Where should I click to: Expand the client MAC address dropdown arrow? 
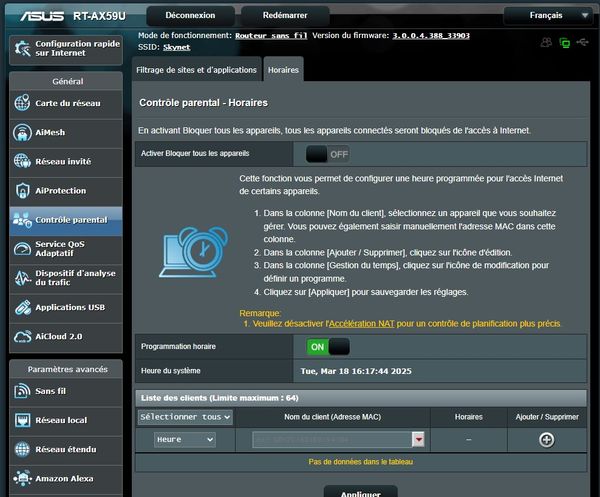[418, 439]
